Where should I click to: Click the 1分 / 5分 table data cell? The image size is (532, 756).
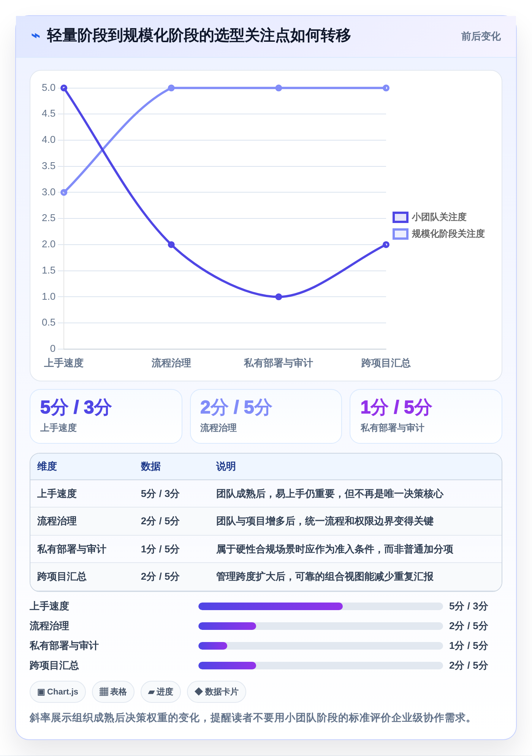[160, 549]
